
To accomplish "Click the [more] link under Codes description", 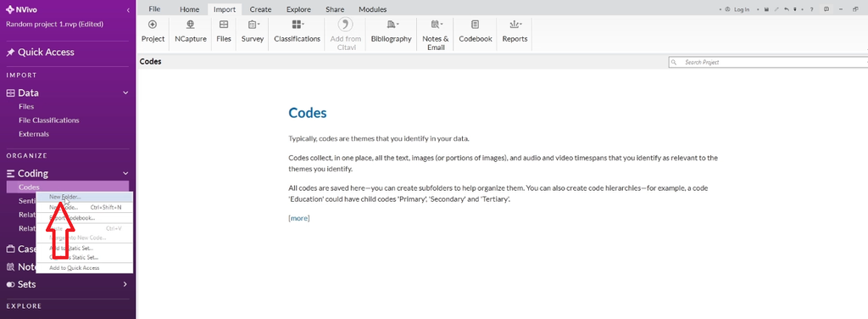I will coord(299,218).
